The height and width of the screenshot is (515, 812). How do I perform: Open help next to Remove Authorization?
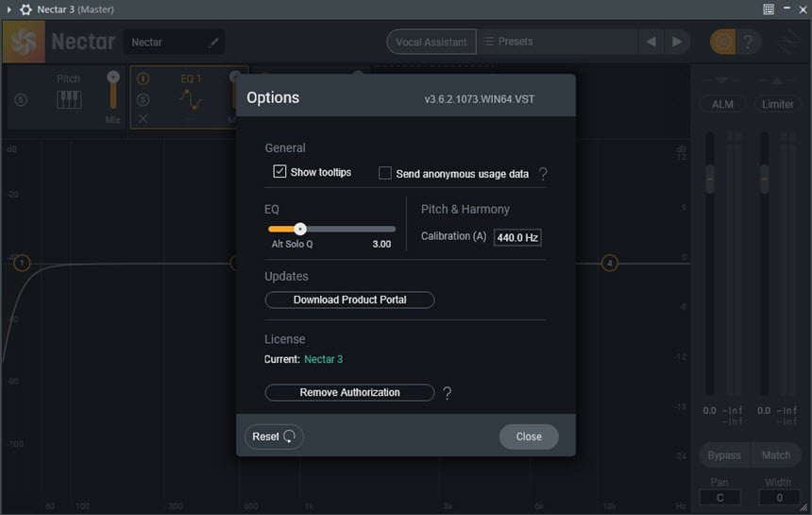point(448,393)
